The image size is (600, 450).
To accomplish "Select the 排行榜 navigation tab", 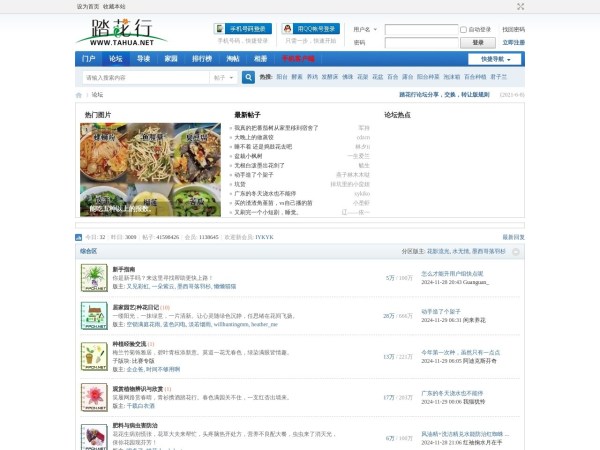I will (x=202, y=59).
